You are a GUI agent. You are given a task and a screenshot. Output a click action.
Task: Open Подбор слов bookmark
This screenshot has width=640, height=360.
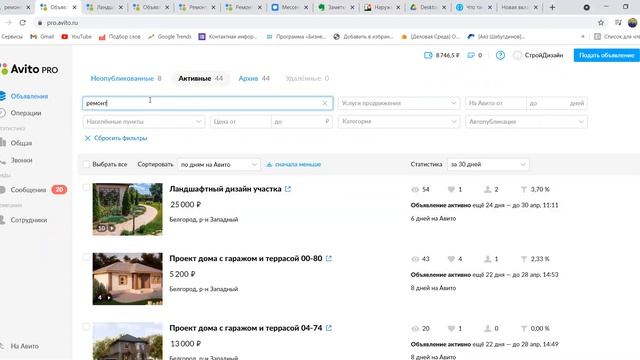[120, 37]
